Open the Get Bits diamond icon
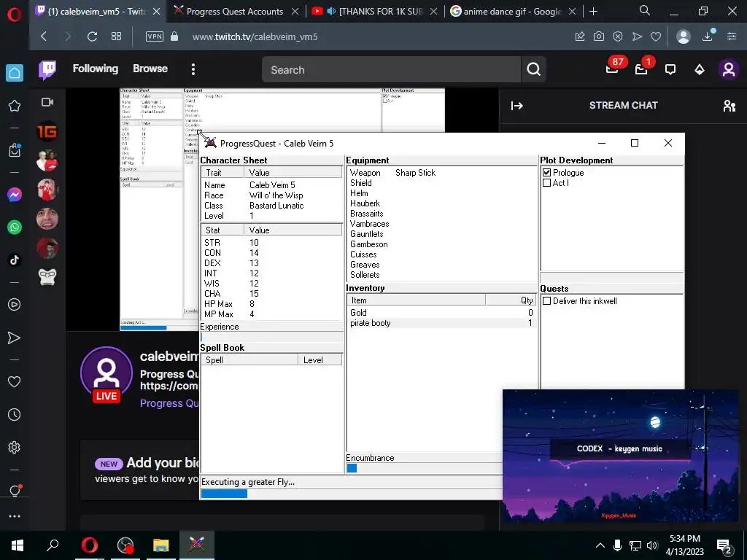The height and width of the screenshot is (560, 747). 700,69
